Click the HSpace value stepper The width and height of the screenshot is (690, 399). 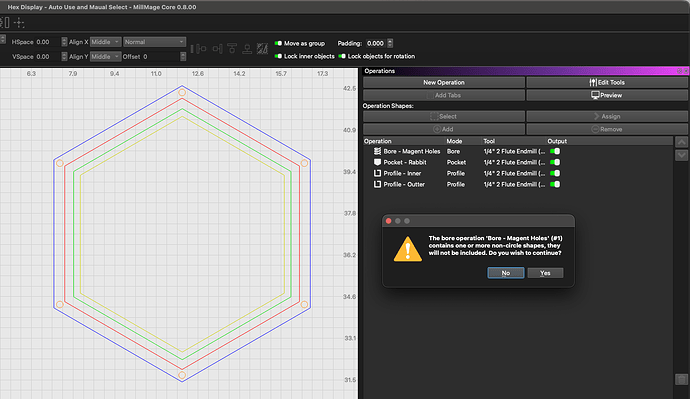[64, 42]
